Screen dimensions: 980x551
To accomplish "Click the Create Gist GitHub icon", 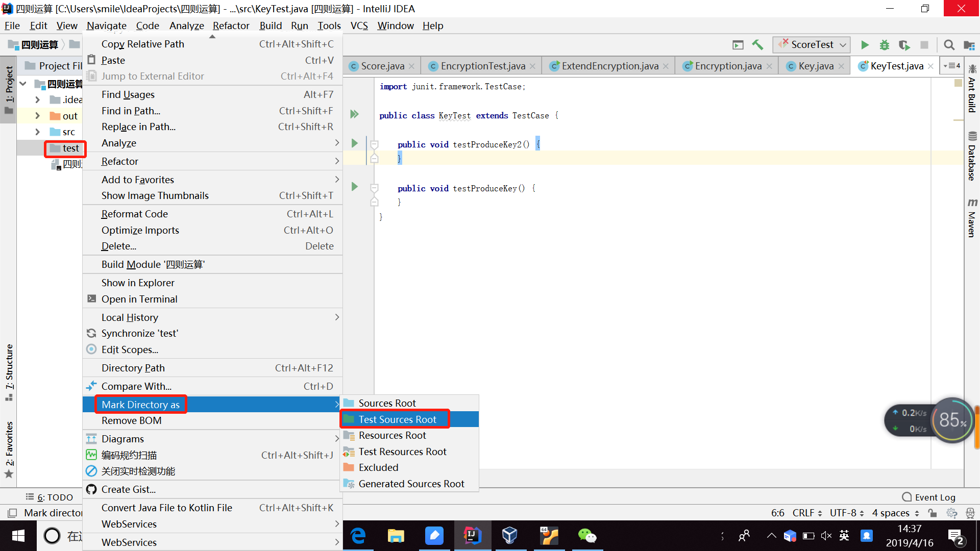I will [91, 489].
